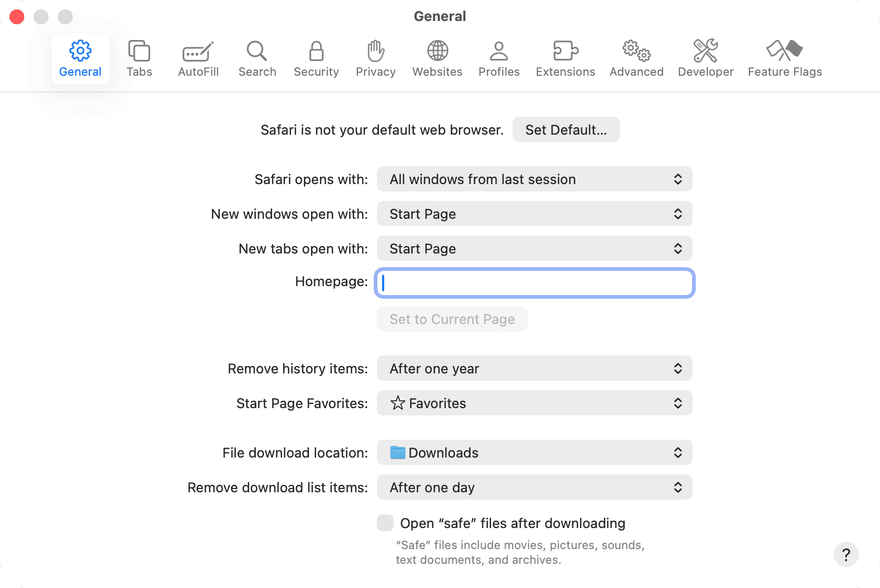Select the Security padlock pane
Screen dimensions: 880x588
pyautogui.click(x=316, y=59)
